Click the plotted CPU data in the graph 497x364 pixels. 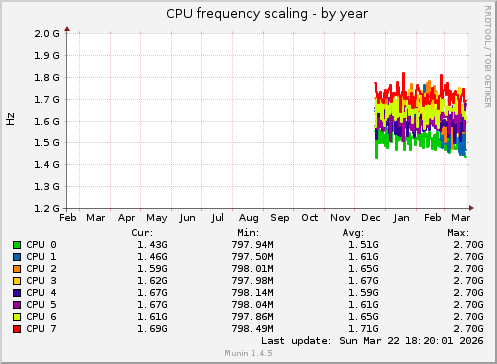coord(421,115)
